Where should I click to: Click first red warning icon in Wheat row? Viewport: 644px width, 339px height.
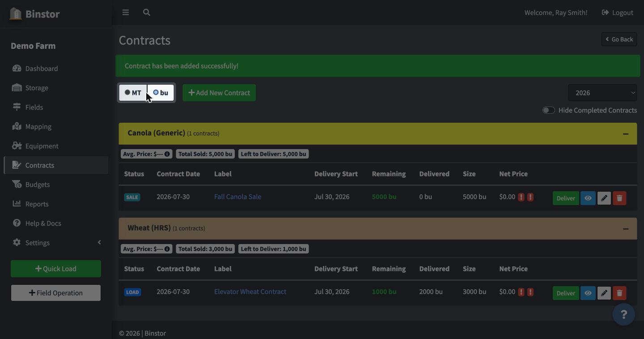click(x=521, y=292)
